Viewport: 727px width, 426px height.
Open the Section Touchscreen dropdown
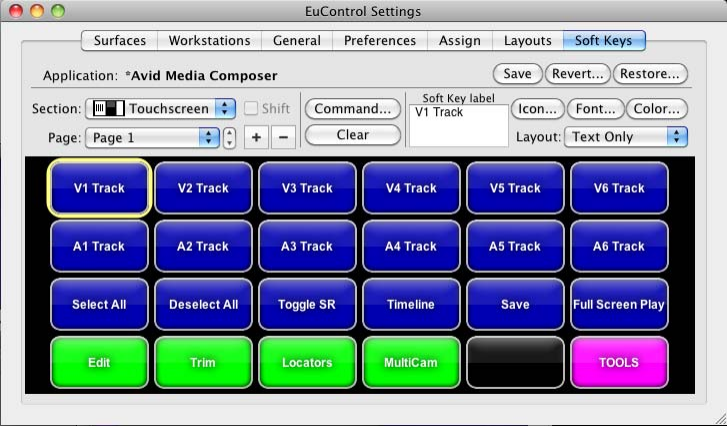(160, 108)
